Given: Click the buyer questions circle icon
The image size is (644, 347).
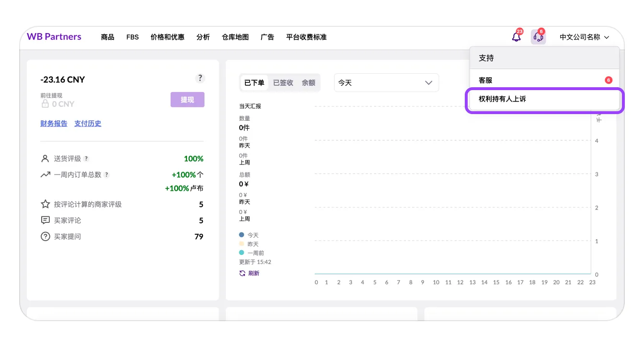Looking at the screenshot, I should 45,236.
